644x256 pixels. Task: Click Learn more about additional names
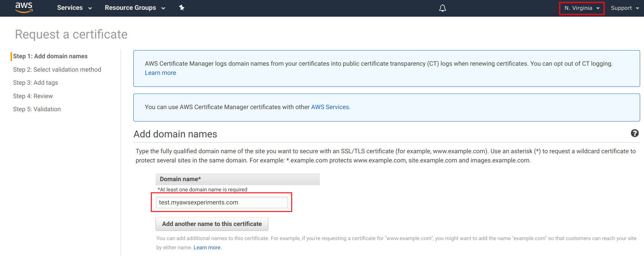[x=207, y=248]
